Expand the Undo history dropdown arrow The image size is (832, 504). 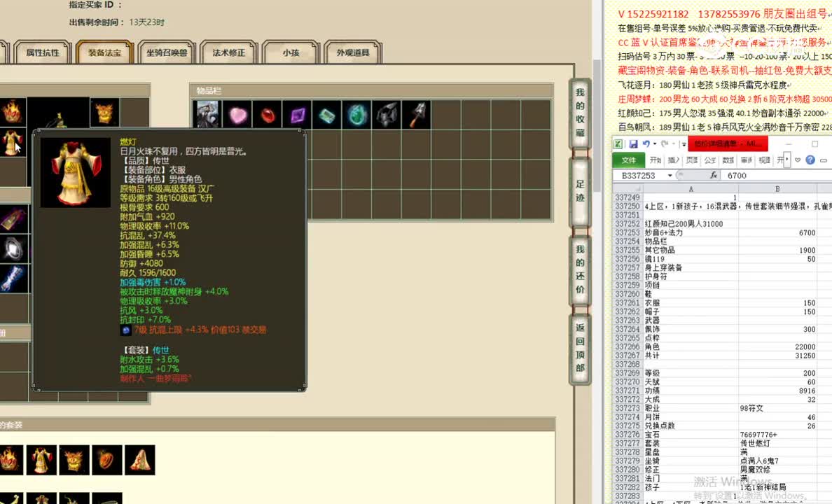tap(654, 143)
